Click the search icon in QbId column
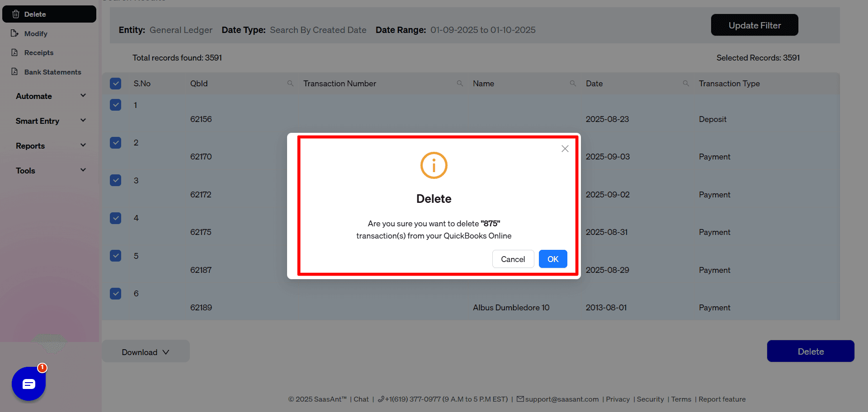Viewport: 868px width, 412px height. tap(290, 84)
